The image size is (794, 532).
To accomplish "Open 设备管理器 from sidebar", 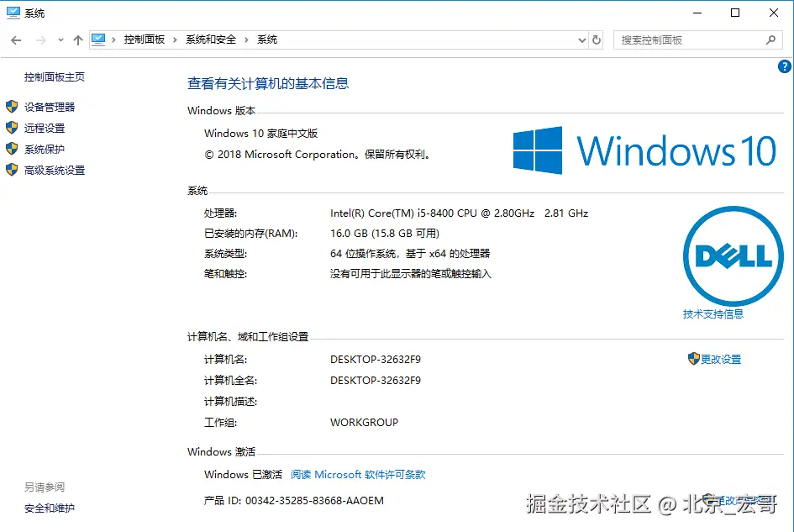I will [50, 107].
